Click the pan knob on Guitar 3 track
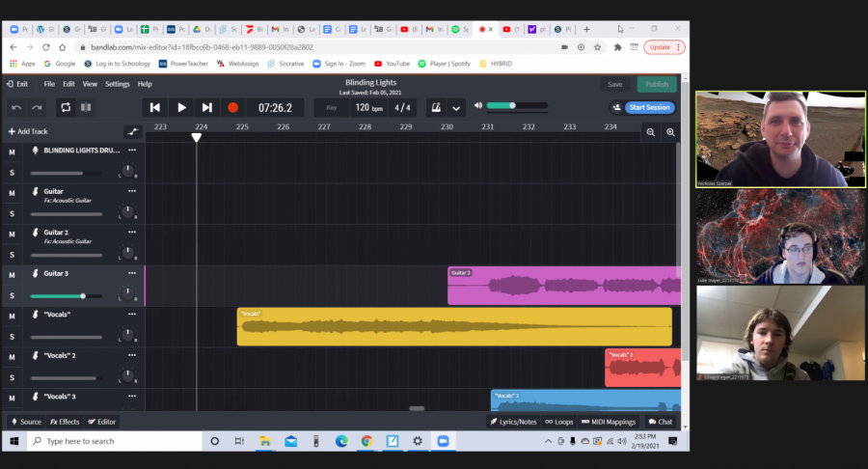The image size is (868, 469). 128,293
